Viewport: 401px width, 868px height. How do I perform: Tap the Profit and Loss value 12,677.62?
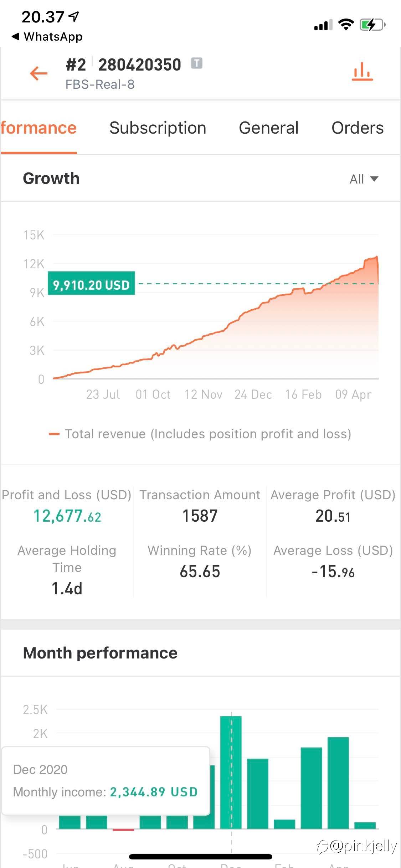tap(67, 516)
